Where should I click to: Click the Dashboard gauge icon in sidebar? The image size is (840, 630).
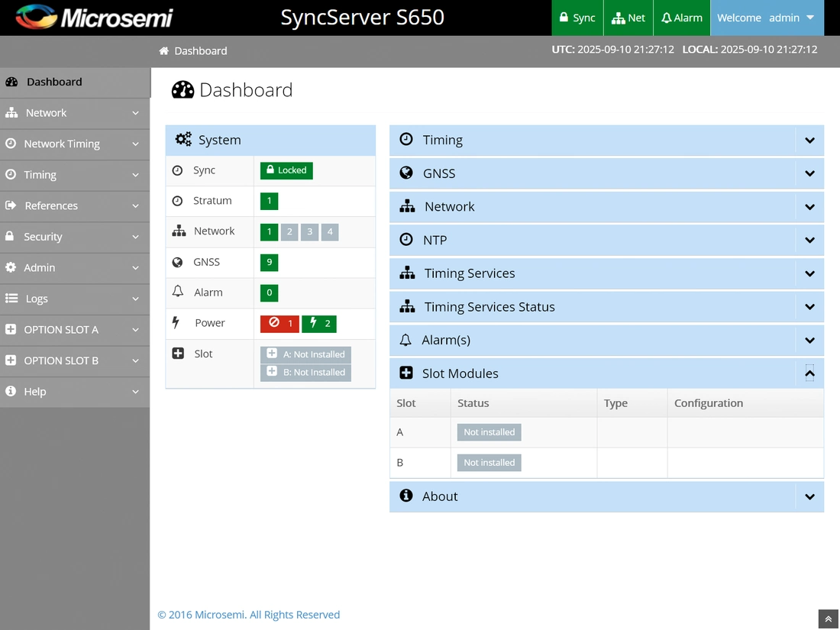(x=11, y=82)
